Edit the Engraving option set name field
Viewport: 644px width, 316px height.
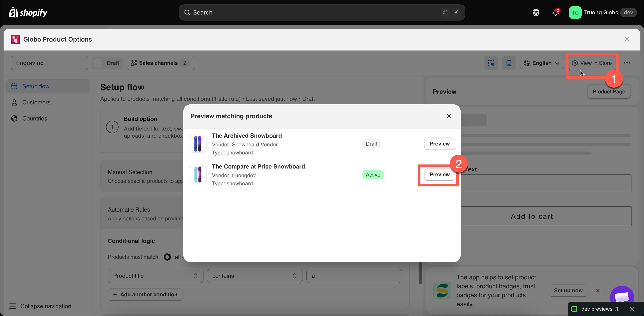point(49,63)
